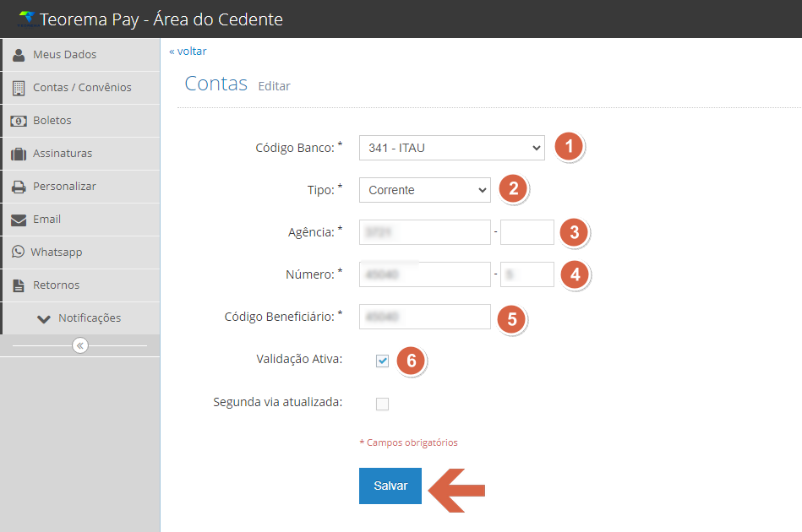Open the Assinaturas menu item
Screen dimensions: 802x532
tap(81, 154)
